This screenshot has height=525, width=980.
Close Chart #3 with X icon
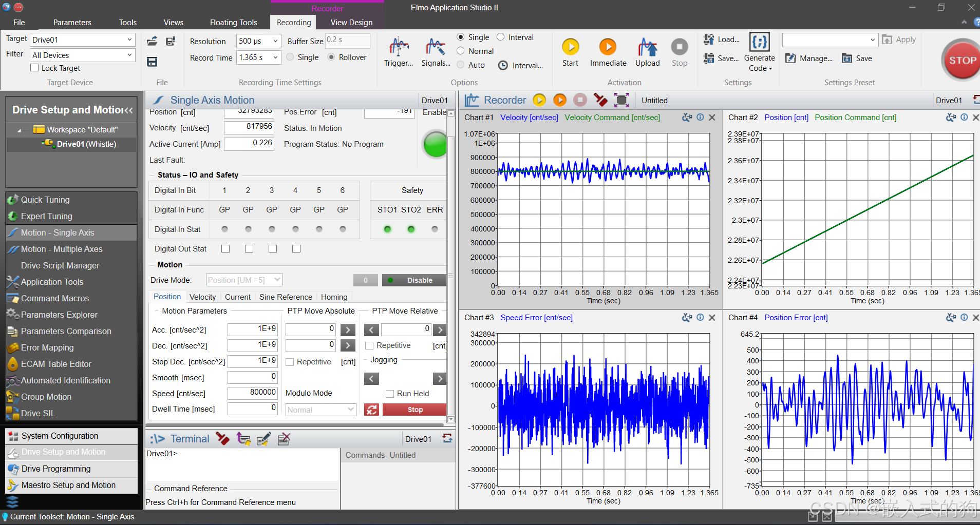[712, 318]
